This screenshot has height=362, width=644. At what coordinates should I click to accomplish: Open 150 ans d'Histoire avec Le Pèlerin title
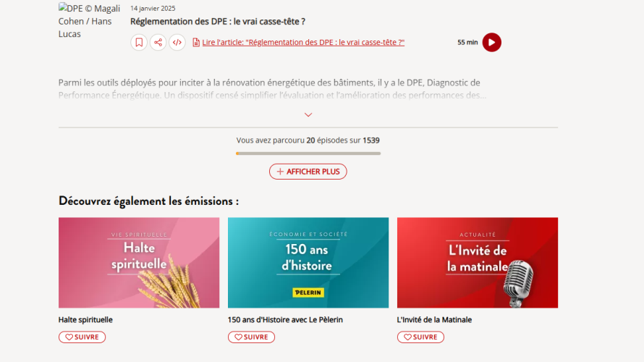point(285,320)
